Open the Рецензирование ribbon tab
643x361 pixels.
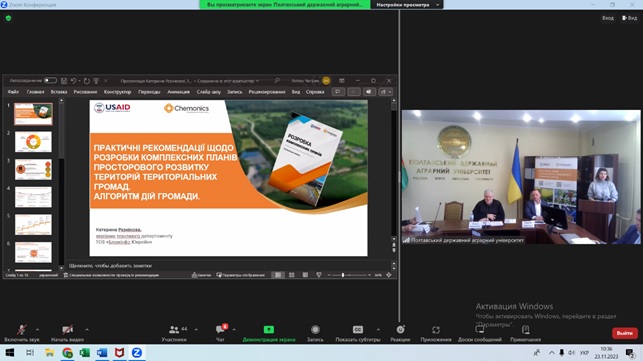267,92
